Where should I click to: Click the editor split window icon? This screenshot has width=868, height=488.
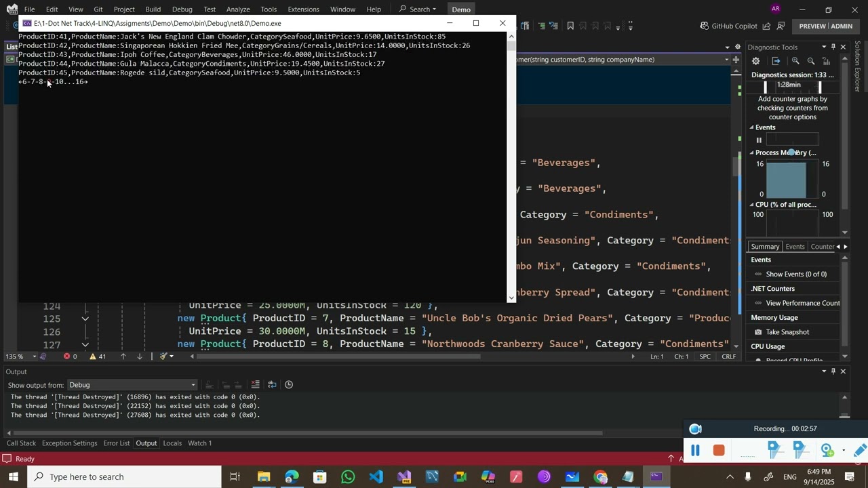(x=737, y=60)
